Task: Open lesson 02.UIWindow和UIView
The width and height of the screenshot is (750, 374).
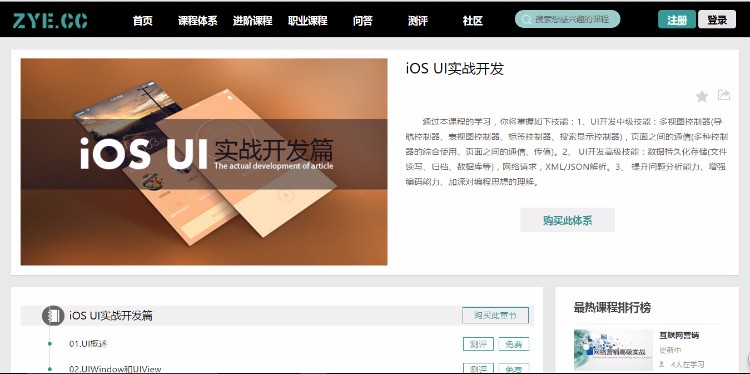Action: tap(115, 369)
